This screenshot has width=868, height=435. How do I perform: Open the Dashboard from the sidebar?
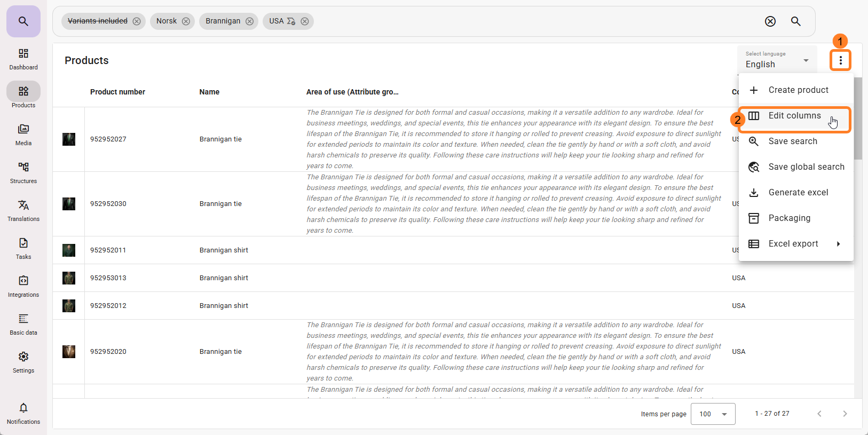(23, 59)
